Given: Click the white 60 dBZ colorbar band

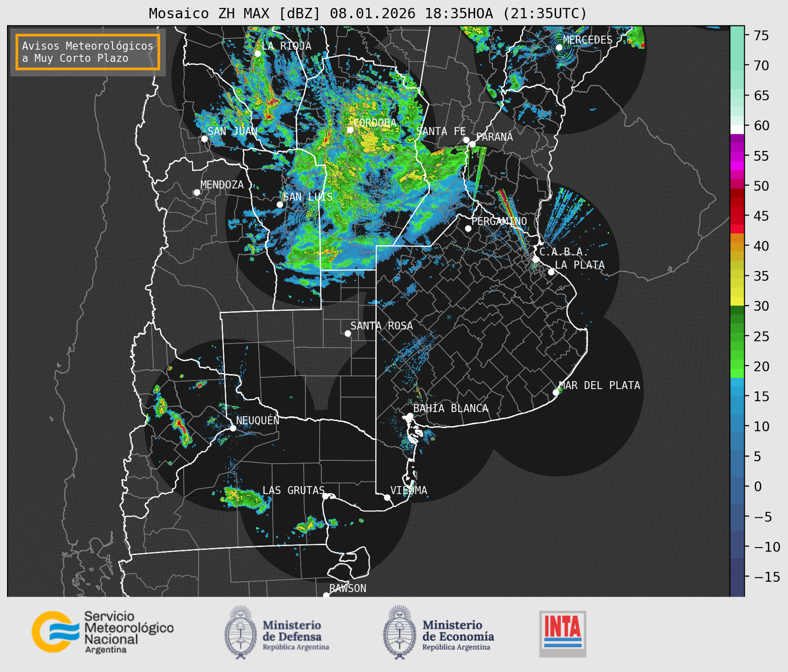Looking at the screenshot, I should 737,129.
